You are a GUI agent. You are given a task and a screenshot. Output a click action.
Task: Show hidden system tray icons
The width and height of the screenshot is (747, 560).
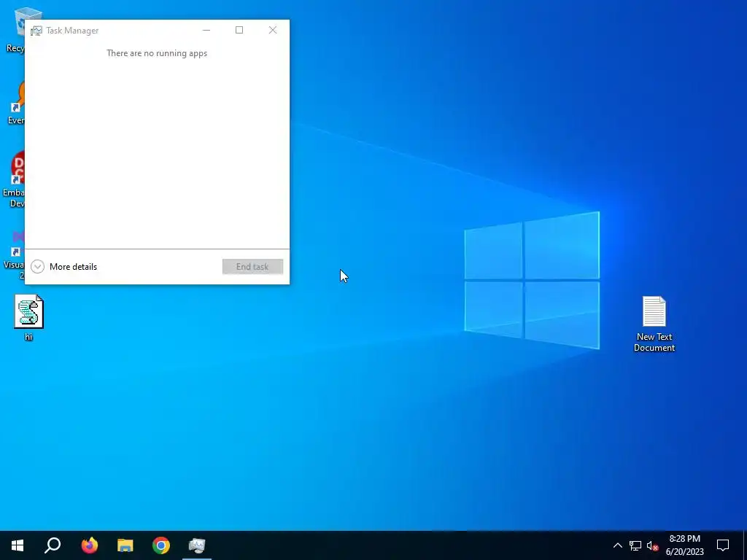tap(617, 545)
